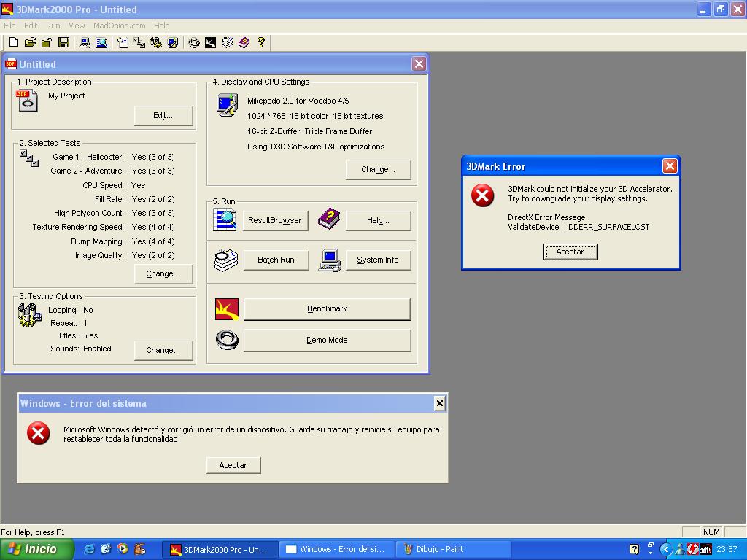Click the purple Help book icon in Run section
This screenshot has height=560, width=747.
(x=329, y=219)
